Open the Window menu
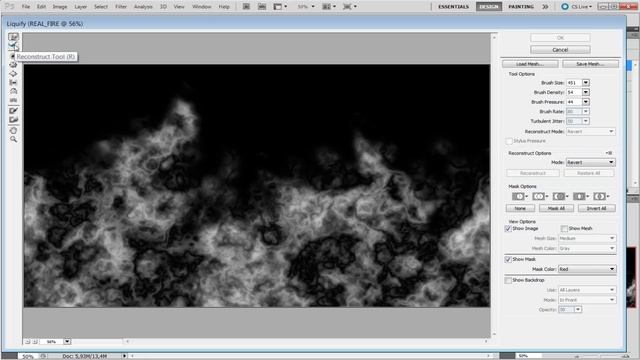The image size is (640, 360). pos(202,7)
